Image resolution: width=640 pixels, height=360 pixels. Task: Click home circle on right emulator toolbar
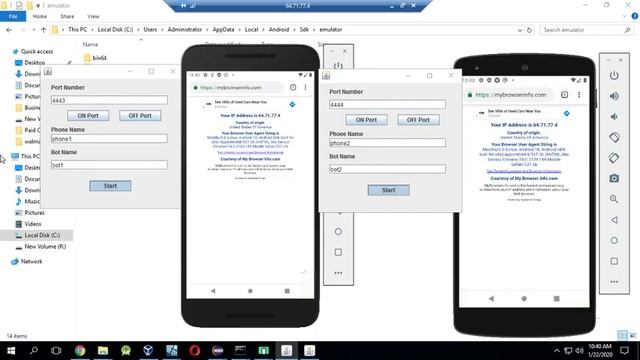614,240
